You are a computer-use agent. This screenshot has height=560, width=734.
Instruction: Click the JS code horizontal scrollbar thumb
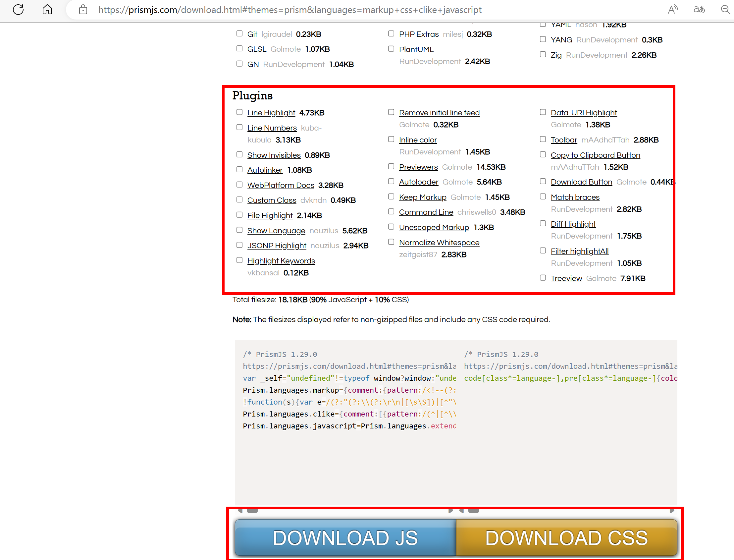pos(252,511)
